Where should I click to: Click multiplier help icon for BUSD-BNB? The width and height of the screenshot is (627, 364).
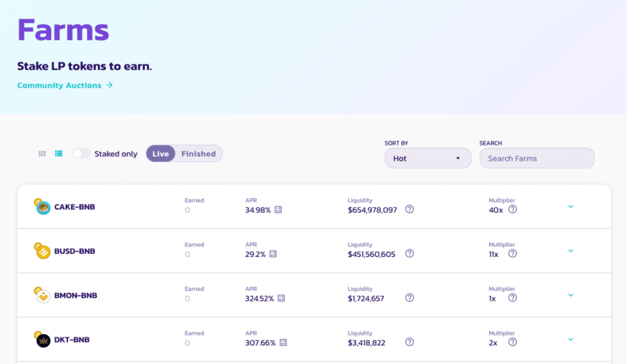tap(512, 254)
